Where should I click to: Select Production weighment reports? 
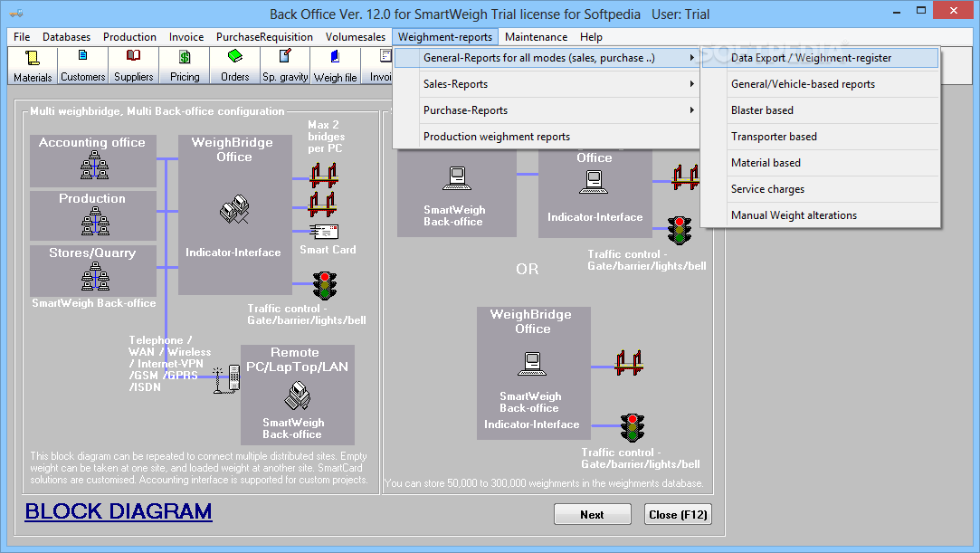tap(547, 137)
